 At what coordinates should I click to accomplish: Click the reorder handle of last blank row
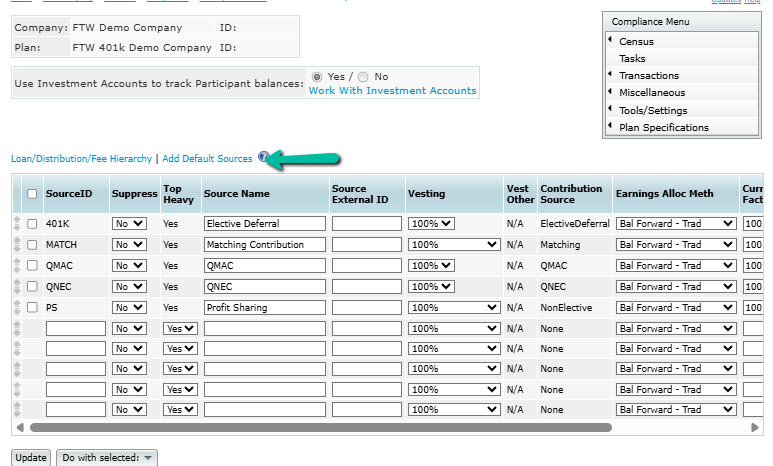(17, 409)
